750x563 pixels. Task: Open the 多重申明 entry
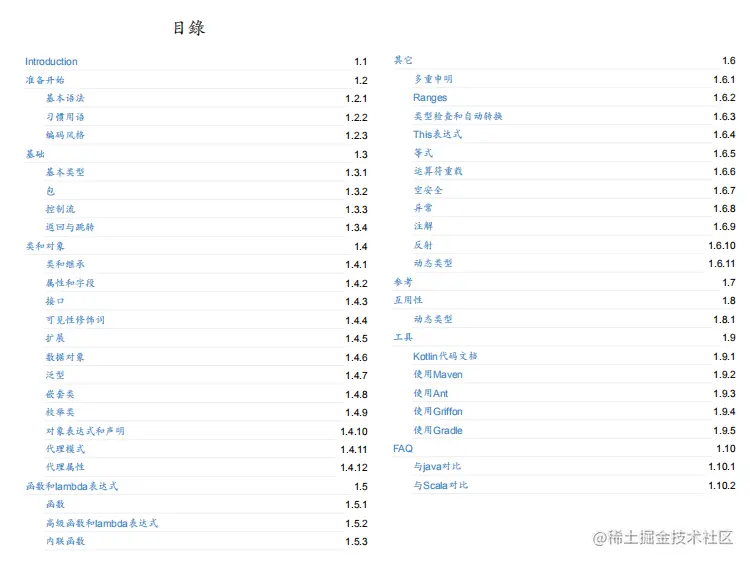(x=433, y=79)
